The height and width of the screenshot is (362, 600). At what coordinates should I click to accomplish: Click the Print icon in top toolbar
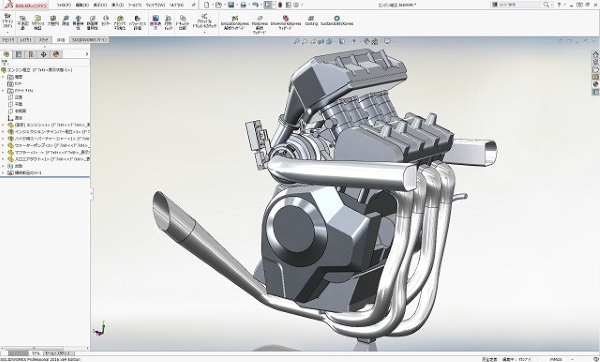pos(243,5)
